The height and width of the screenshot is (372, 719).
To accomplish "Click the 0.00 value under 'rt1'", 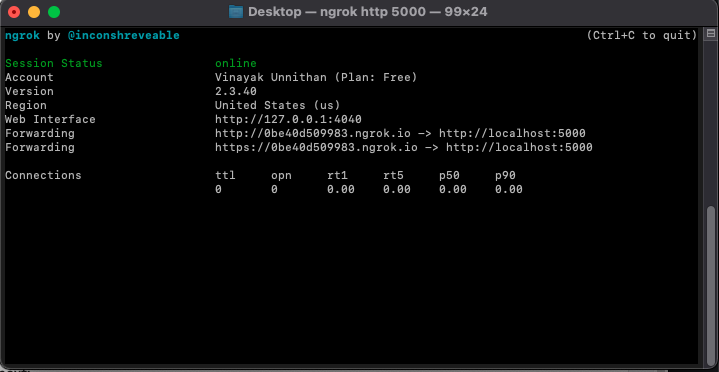I will coord(341,189).
